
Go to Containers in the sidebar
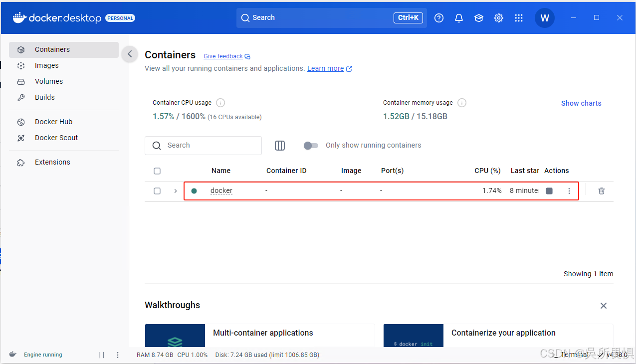point(64,50)
